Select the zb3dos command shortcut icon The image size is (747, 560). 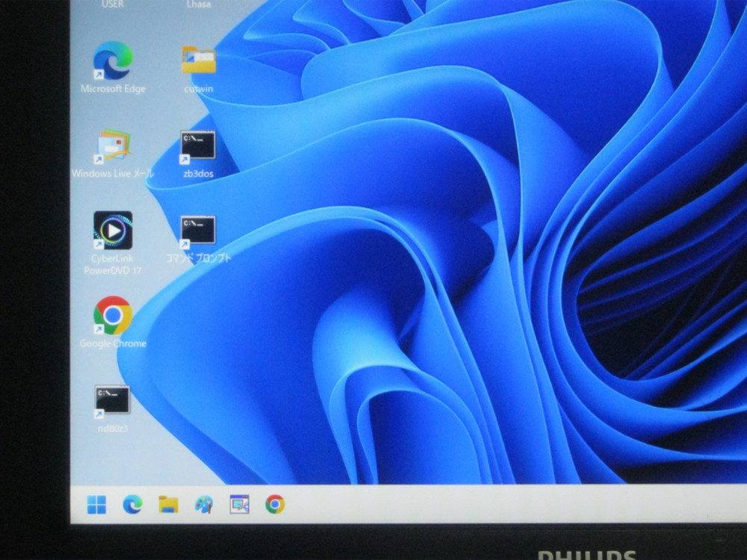[198, 146]
